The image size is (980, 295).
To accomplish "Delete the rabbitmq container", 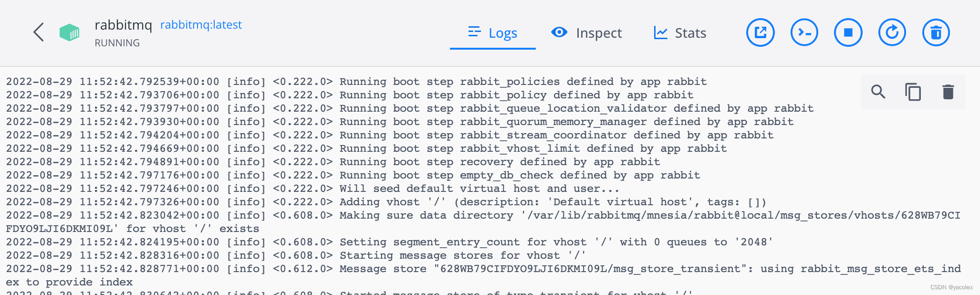I will [x=936, y=32].
